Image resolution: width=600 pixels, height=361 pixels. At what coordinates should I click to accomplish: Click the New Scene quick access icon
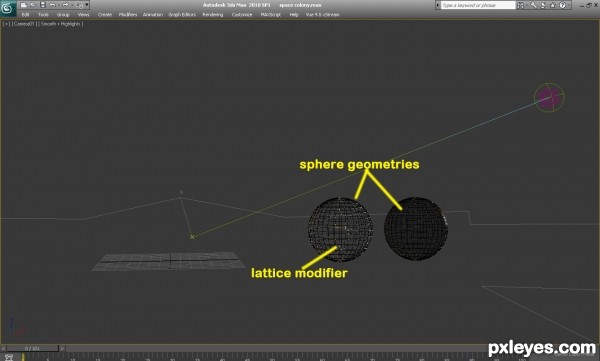[x=23, y=5]
